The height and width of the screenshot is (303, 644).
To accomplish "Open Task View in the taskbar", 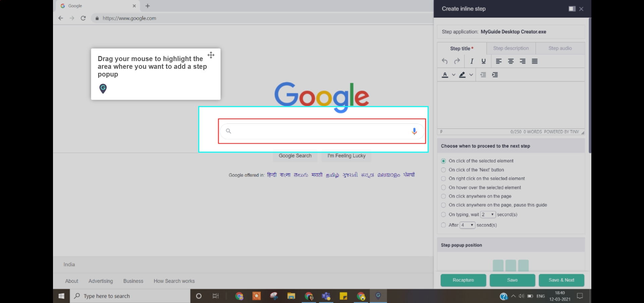I will [216, 296].
